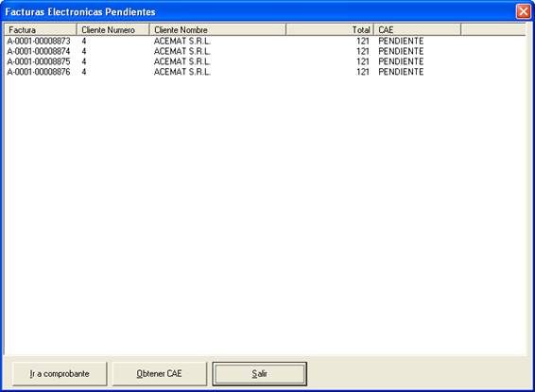Click ACEMAT S.R.L. in the last row
This screenshot has width=535, height=392.
pyautogui.click(x=182, y=72)
